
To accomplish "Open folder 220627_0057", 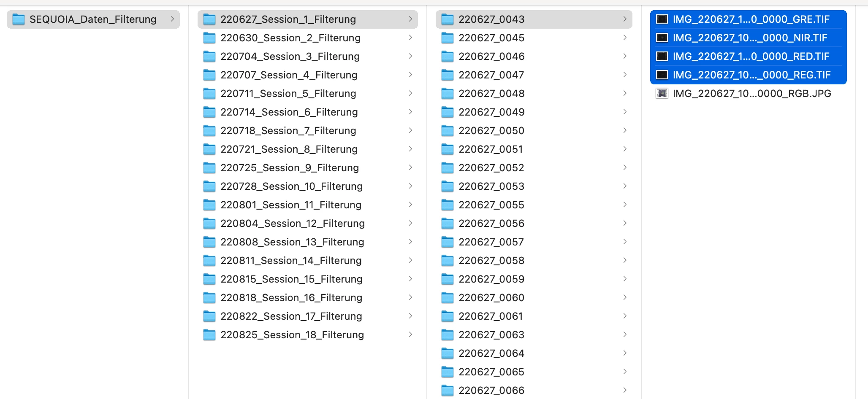I will point(534,242).
